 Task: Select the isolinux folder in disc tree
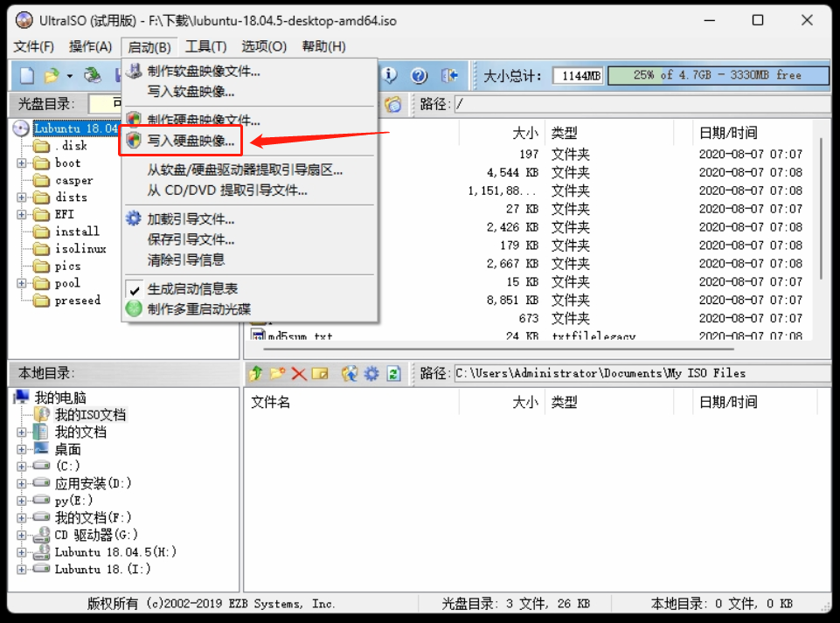pyautogui.click(x=80, y=248)
